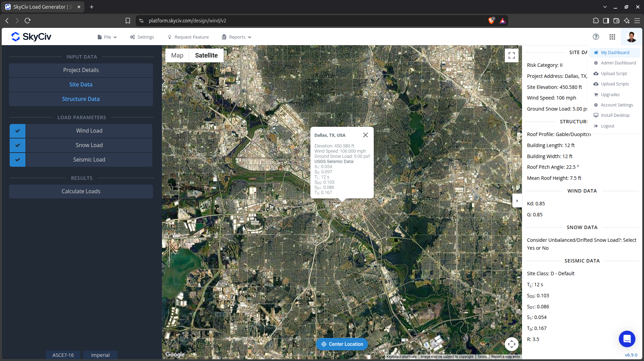Image resolution: width=644 pixels, height=361 pixels.
Task: Switch to the Map view tab
Action: (x=177, y=55)
